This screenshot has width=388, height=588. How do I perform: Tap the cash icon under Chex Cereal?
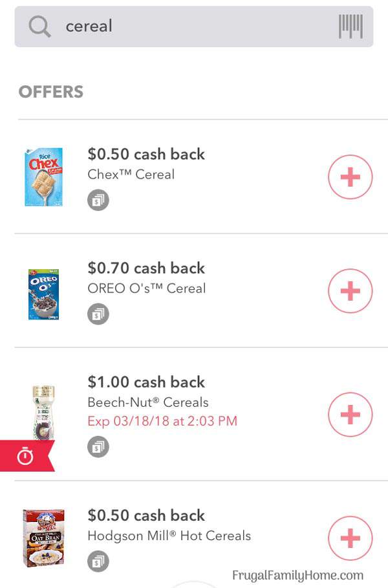[x=98, y=201]
